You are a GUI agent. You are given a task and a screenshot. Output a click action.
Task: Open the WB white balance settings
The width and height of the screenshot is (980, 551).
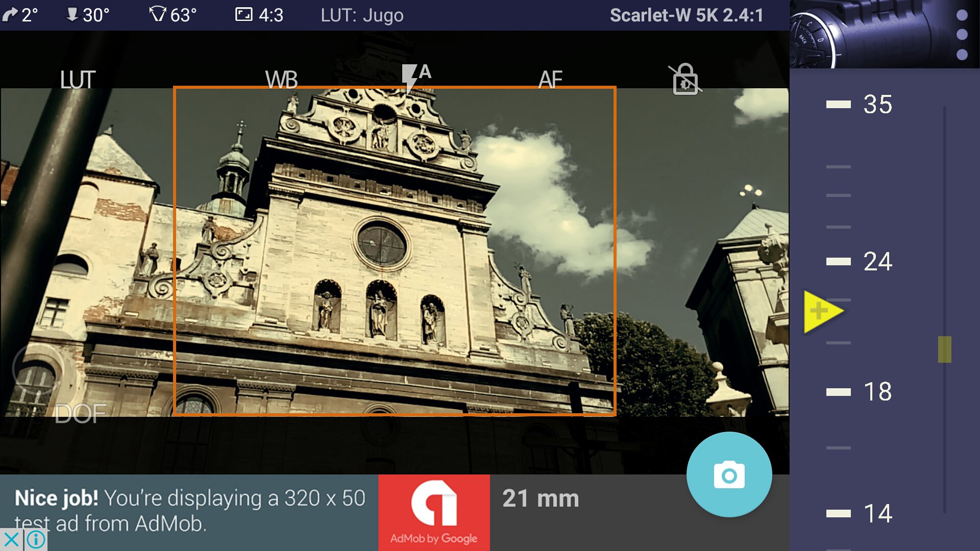tap(281, 80)
